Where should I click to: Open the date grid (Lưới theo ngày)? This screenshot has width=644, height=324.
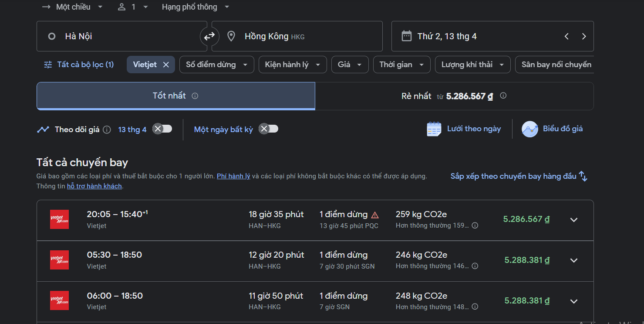[x=464, y=129]
